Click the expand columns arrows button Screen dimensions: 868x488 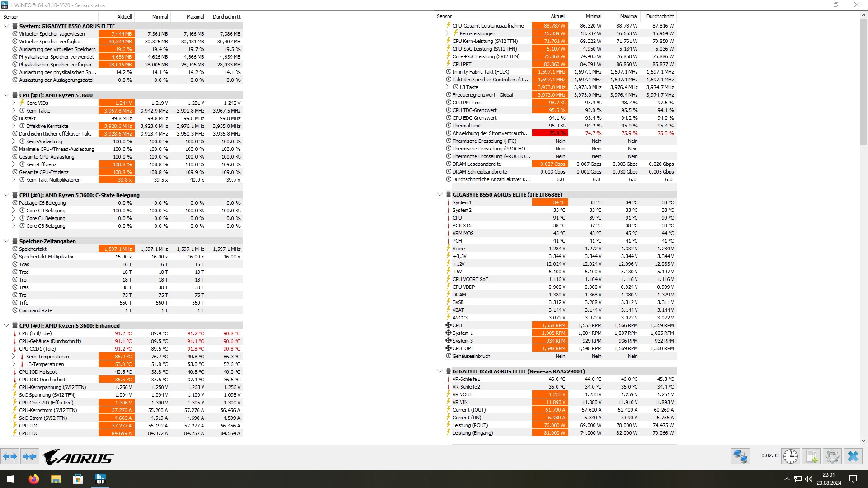click(x=10, y=457)
